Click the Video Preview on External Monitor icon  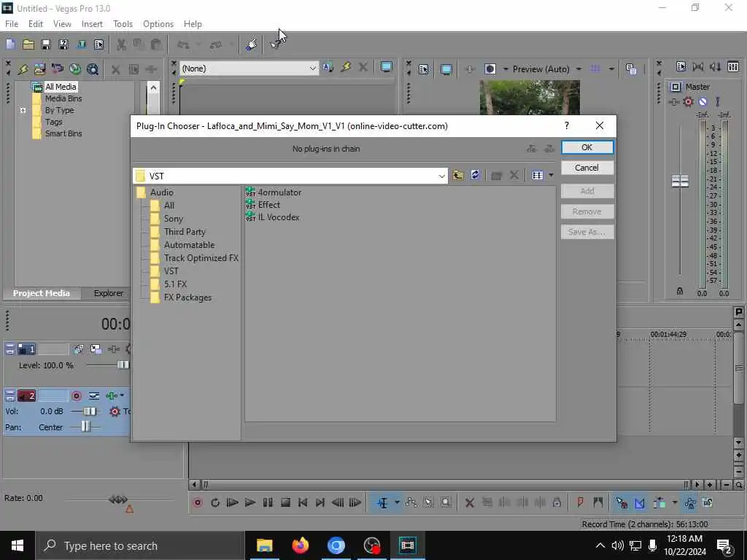point(446,69)
